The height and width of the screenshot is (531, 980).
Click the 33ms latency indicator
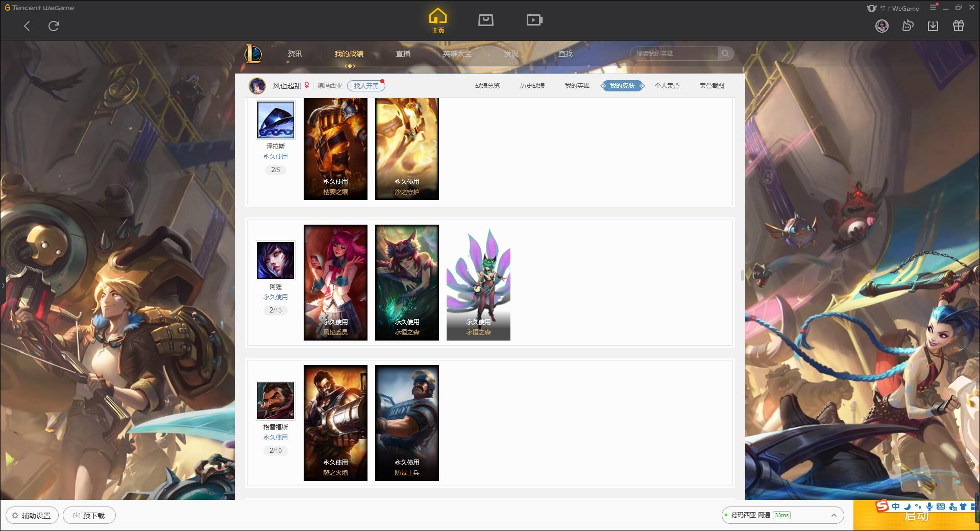pos(781,515)
